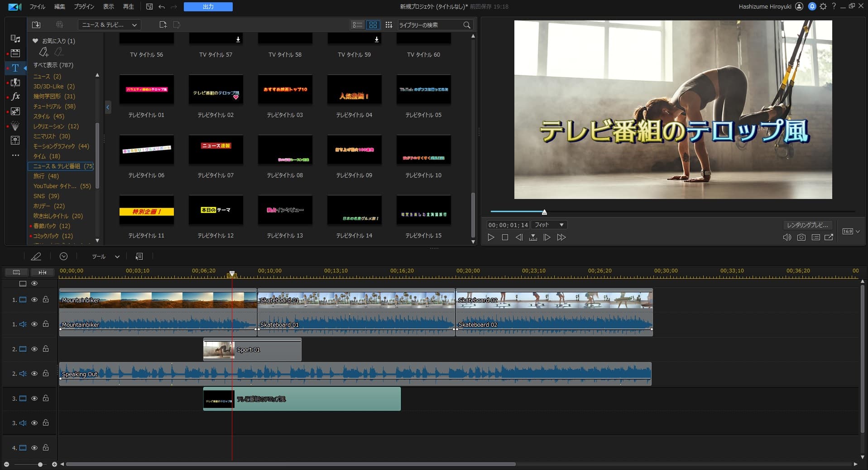Click the undo arrow in top toolbar
The width and height of the screenshot is (868, 470).
click(x=162, y=7)
